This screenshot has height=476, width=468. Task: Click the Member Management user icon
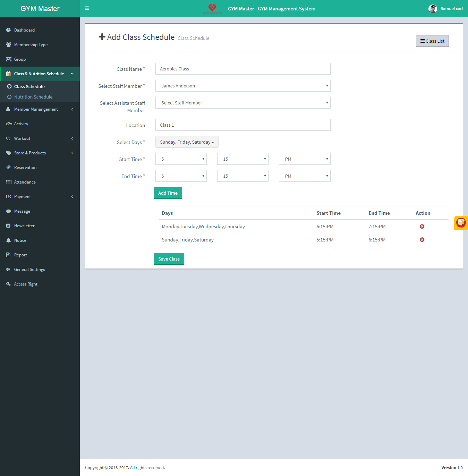click(x=8, y=109)
